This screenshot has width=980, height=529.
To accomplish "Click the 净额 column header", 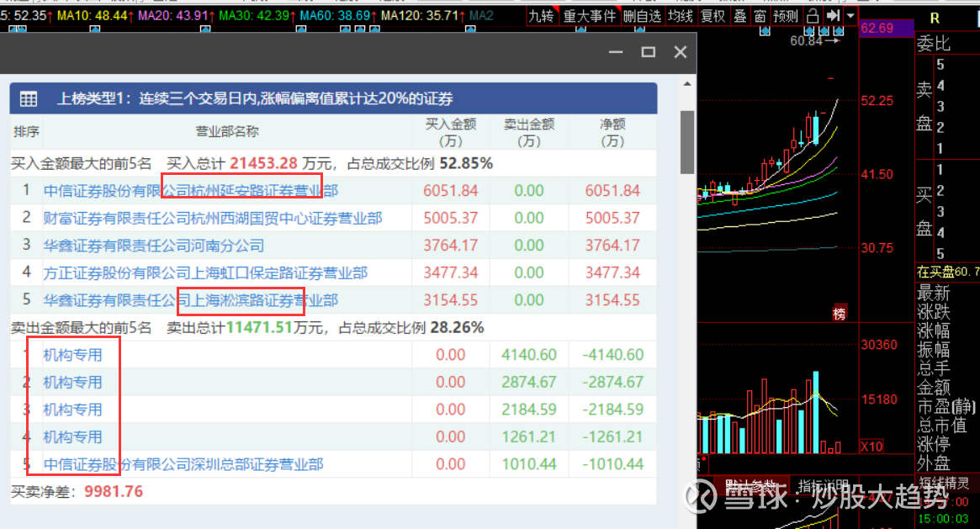I will (x=612, y=132).
